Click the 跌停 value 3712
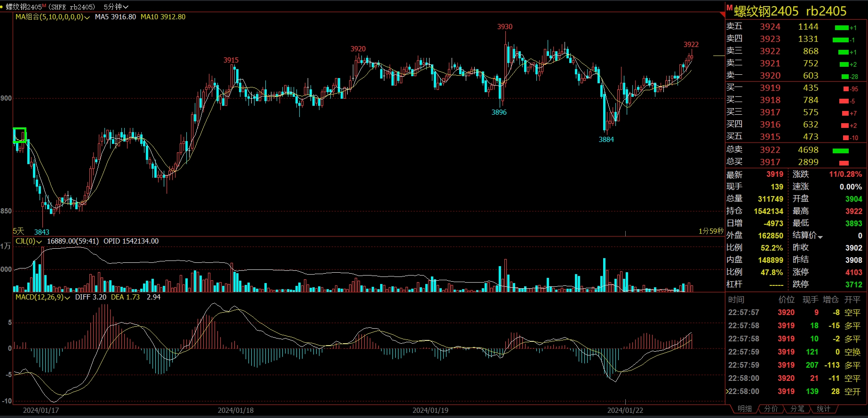This screenshot has width=868, height=418. click(x=854, y=285)
